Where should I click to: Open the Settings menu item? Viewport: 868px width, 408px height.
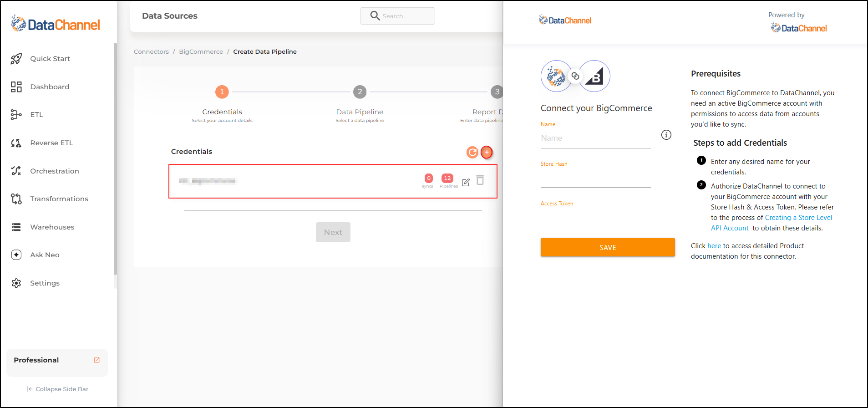tap(45, 283)
